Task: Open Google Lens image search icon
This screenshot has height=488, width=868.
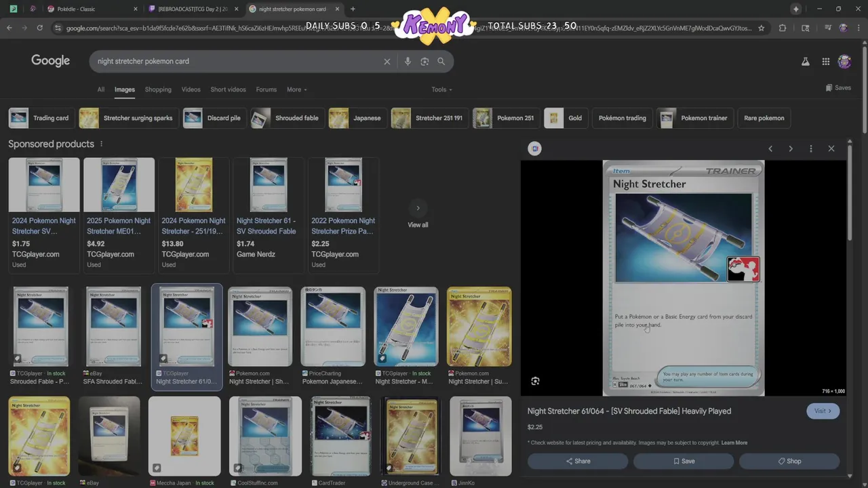Action: [425, 61]
